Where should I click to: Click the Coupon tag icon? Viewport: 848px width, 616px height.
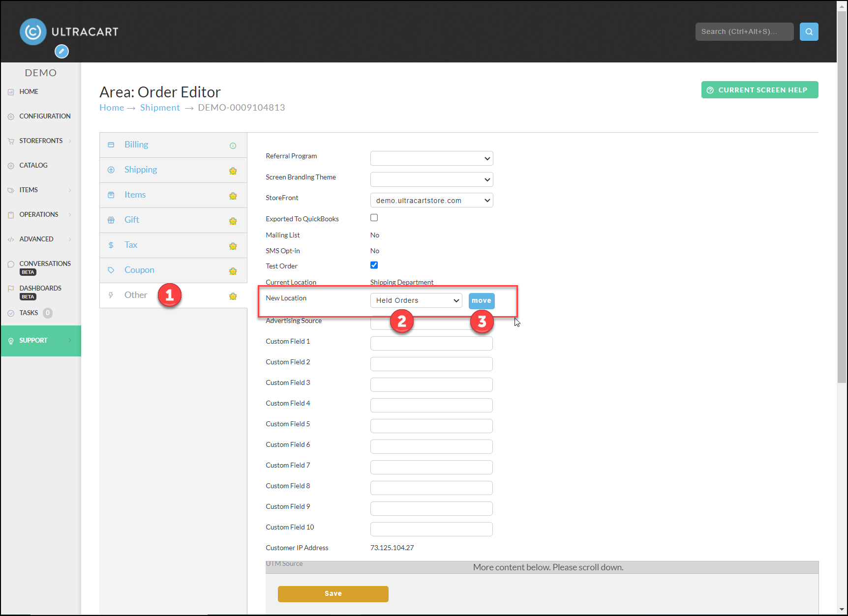tap(111, 270)
